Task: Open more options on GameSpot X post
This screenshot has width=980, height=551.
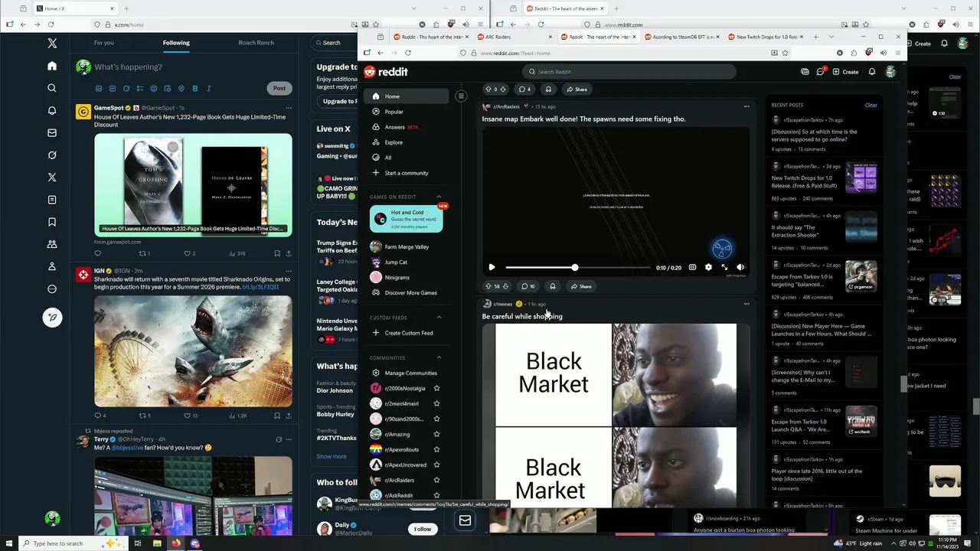Action: point(289,108)
